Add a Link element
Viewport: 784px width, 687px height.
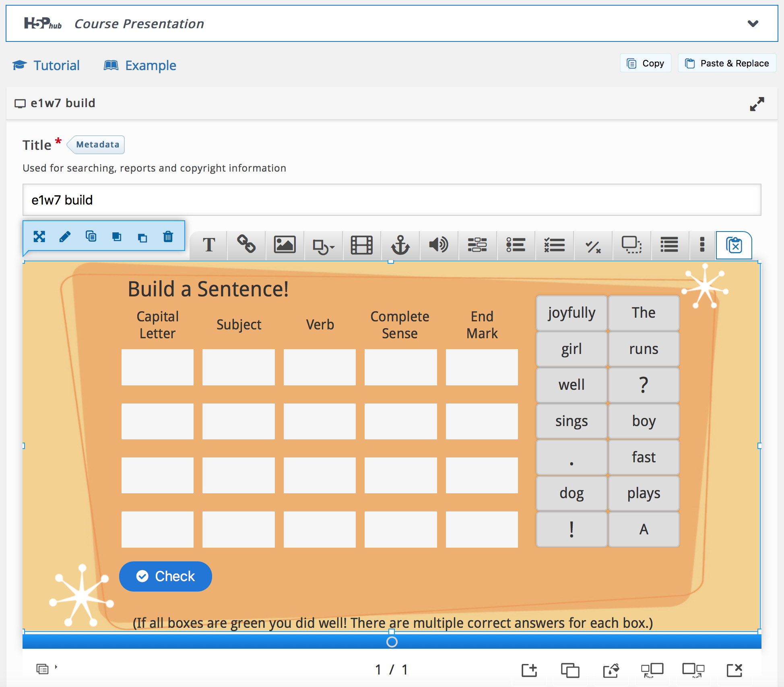pos(246,245)
